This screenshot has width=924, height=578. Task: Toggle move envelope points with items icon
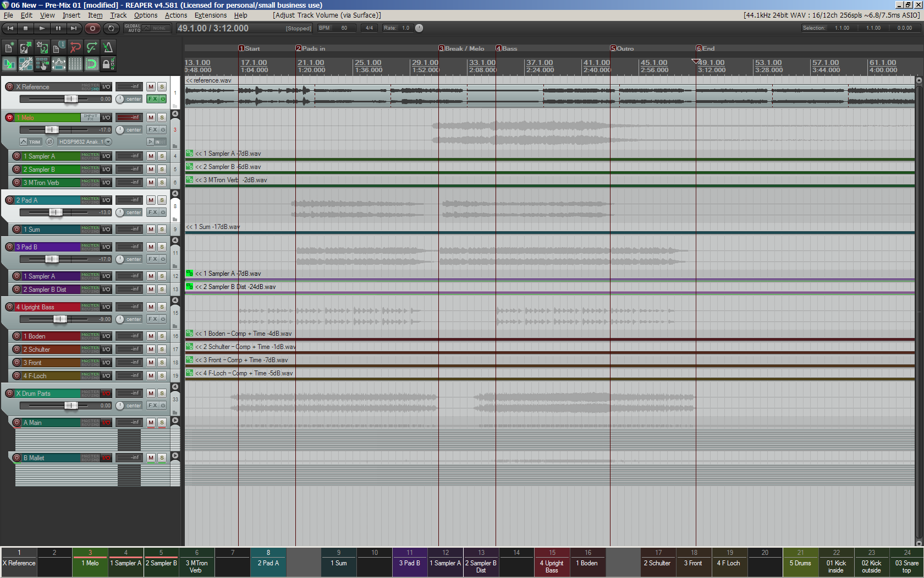pyautogui.click(x=58, y=64)
